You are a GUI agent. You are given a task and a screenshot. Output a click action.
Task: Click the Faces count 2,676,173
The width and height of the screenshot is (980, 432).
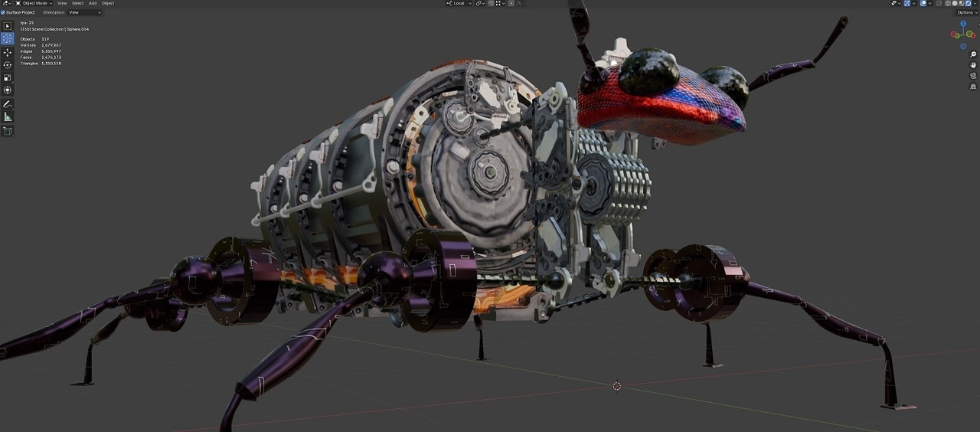point(51,57)
